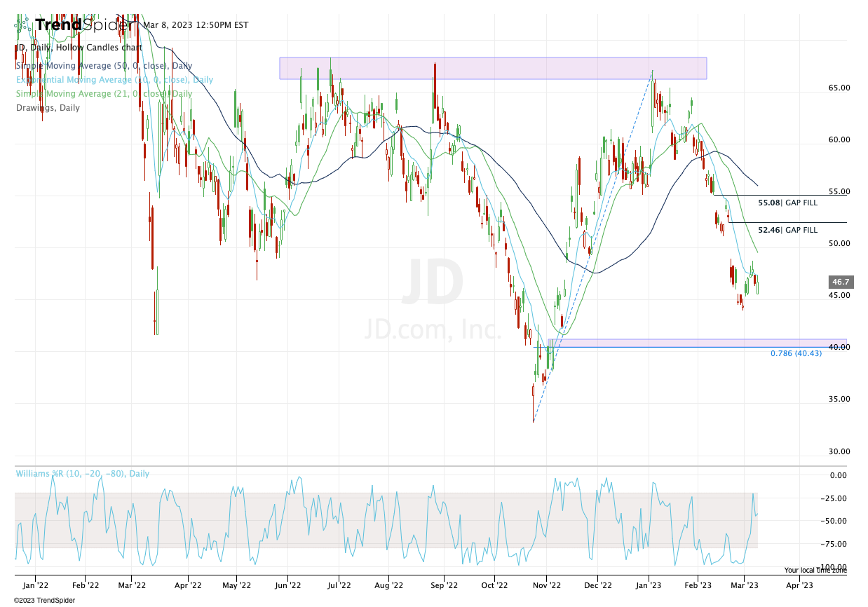The height and width of the screenshot is (607, 868).
Task: Select the 55.08 GAP FILL label
Action: tap(788, 203)
